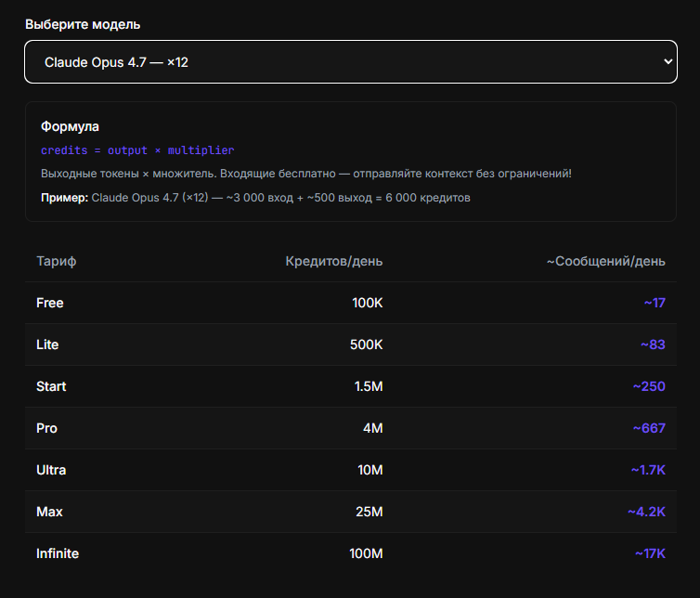Select the Ultra tariff row name
Image resolution: width=700 pixels, height=598 pixels.
click(x=51, y=470)
